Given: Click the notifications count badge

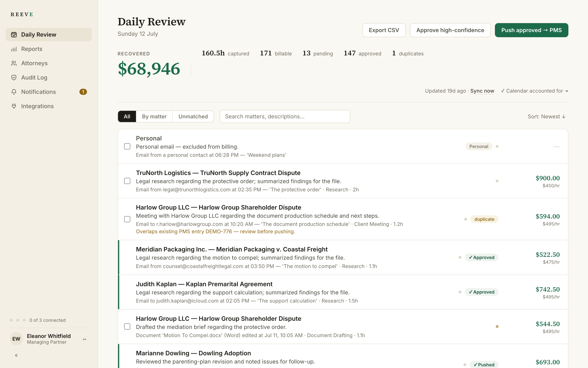Looking at the screenshot, I should (83, 92).
